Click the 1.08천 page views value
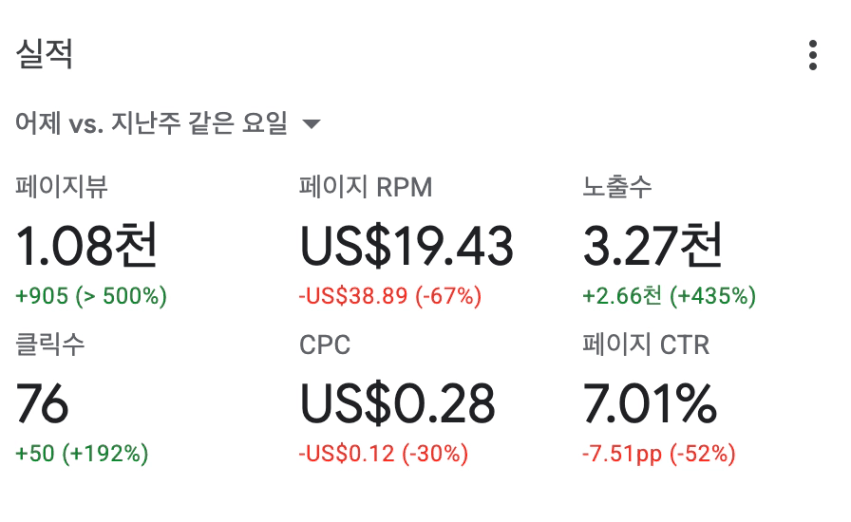The image size is (851, 522). pos(86,245)
